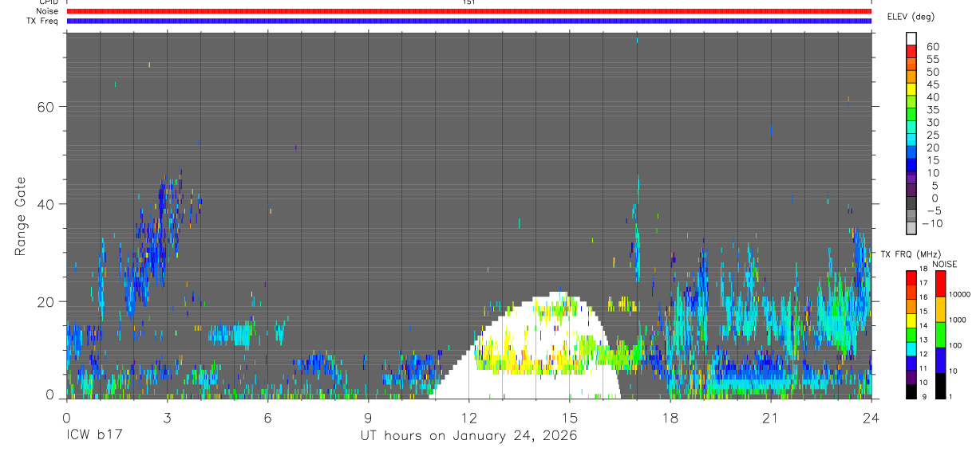Select the Noise label at top left
Viewport: 980px width, 452px height.
click(48, 11)
